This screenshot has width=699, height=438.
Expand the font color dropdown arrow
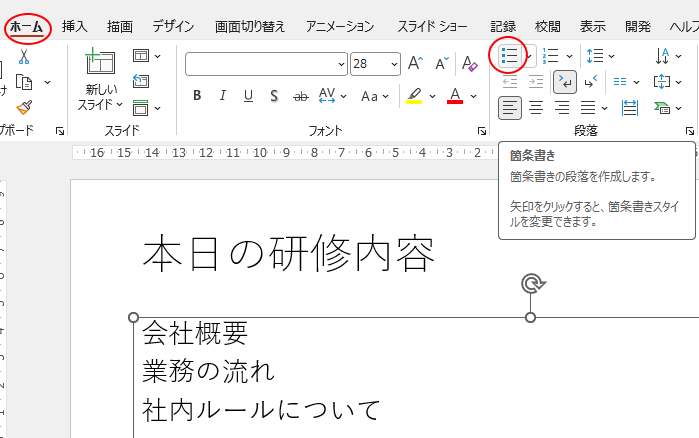[x=473, y=96]
